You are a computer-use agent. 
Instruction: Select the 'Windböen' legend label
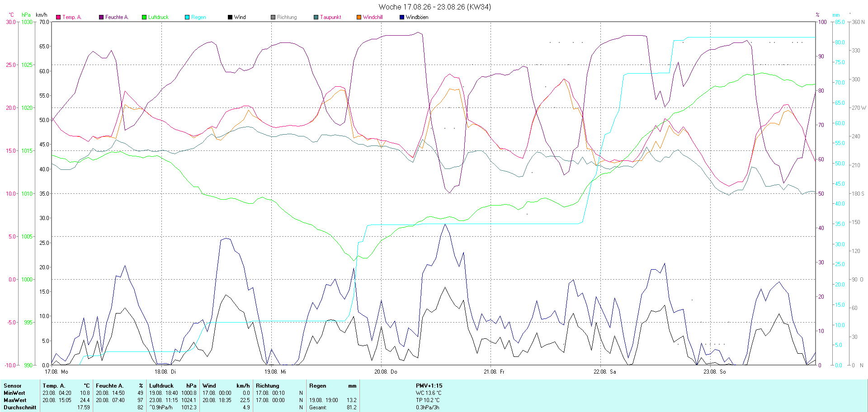click(417, 17)
